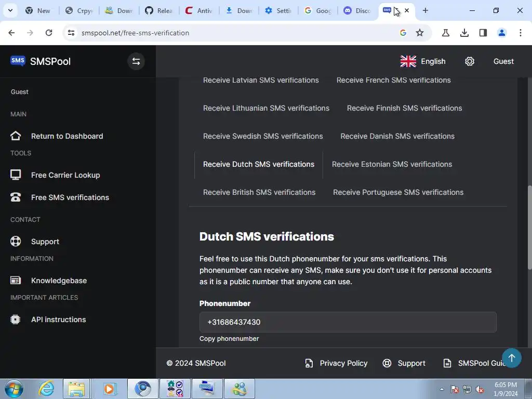Select Receive Estonian SMS verifications
The image size is (532, 399).
coord(392,164)
